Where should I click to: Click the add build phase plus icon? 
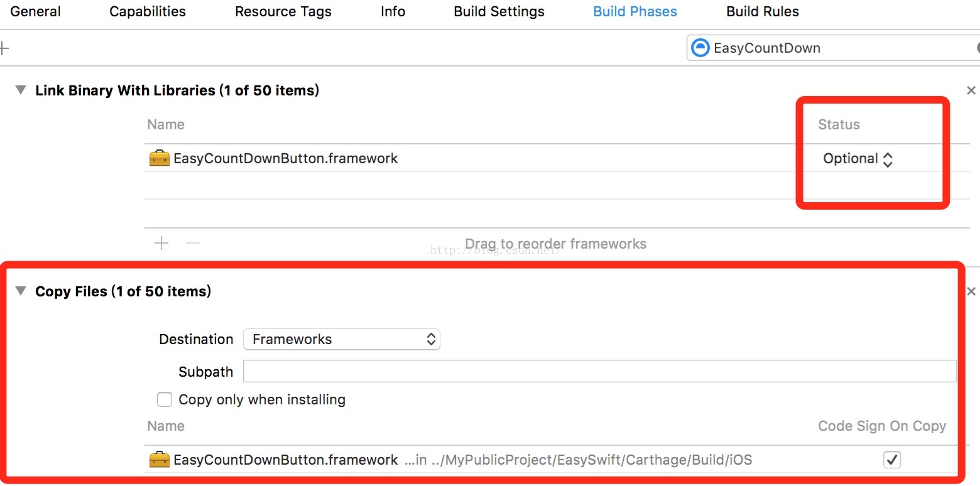click(x=4, y=48)
